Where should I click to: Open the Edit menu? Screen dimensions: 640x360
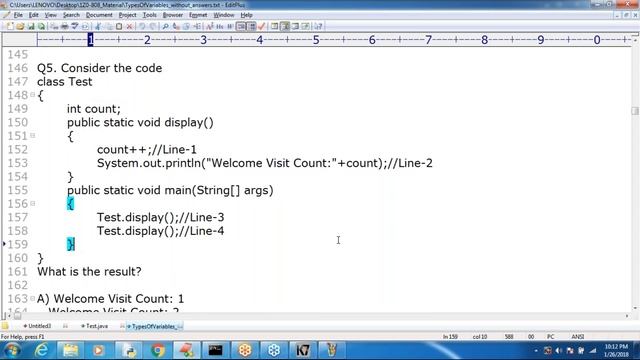pos(33,15)
